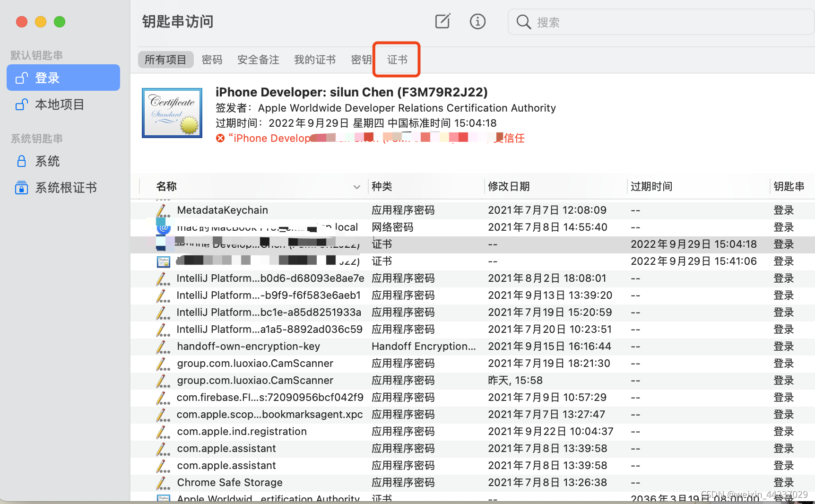Select the 所有项目 tab

click(165, 60)
